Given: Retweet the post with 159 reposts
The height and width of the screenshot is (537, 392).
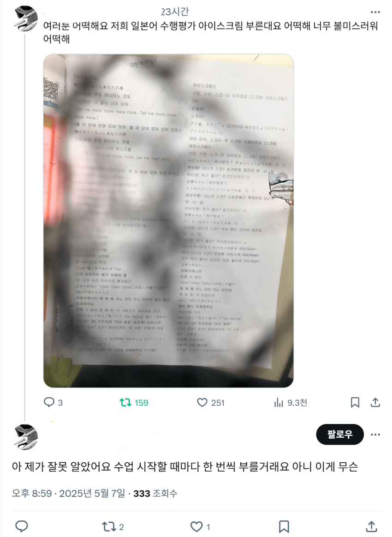Looking at the screenshot, I should 134,402.
